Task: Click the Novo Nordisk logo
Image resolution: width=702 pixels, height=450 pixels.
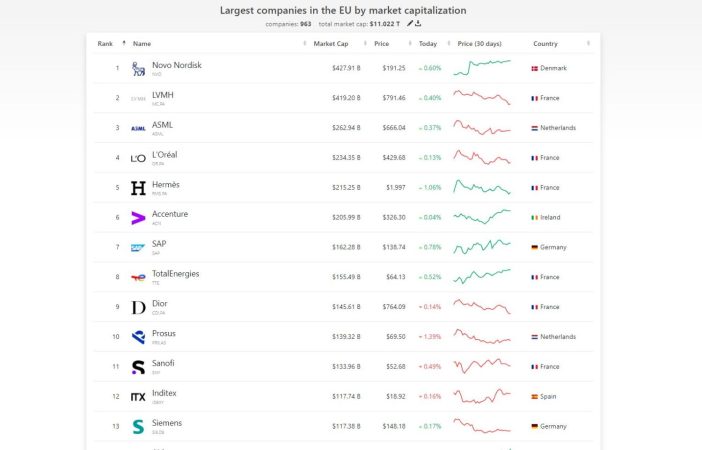Action: 138,68
